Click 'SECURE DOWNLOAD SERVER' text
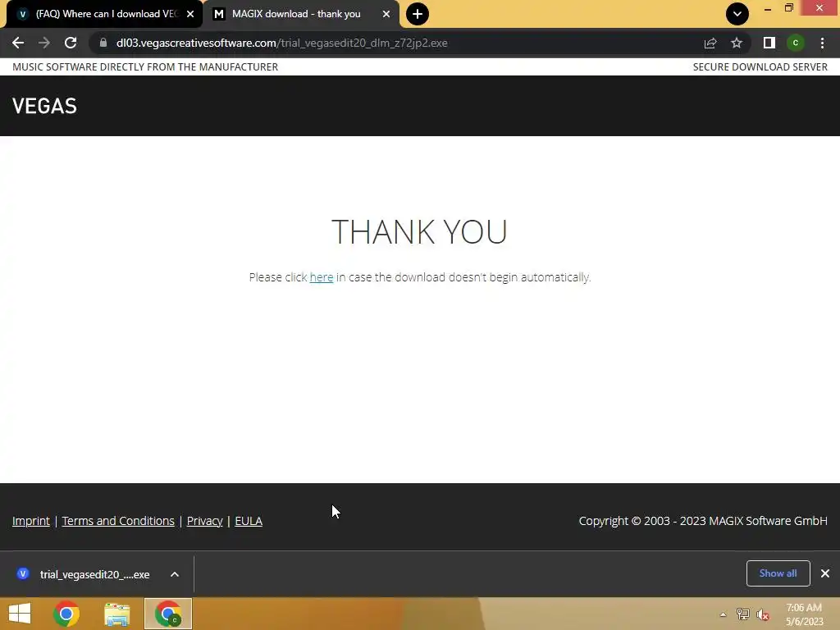The width and height of the screenshot is (840, 630). pyautogui.click(x=760, y=67)
